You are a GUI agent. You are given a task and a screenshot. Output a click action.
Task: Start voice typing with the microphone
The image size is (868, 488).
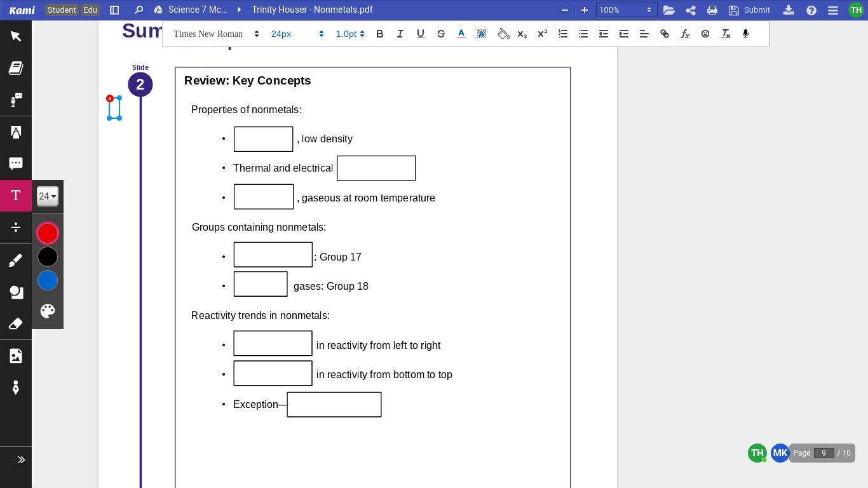tap(746, 34)
